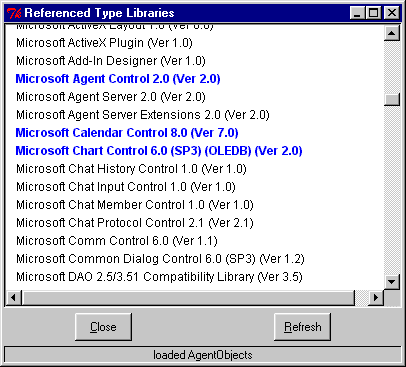This screenshot has height=367, width=406.
Task: Click the vertical scrollbar up arrow
Action: (392, 33)
